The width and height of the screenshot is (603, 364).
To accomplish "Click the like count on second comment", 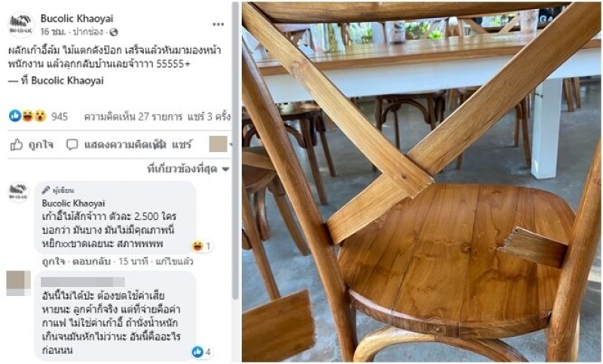I will click(x=202, y=351).
